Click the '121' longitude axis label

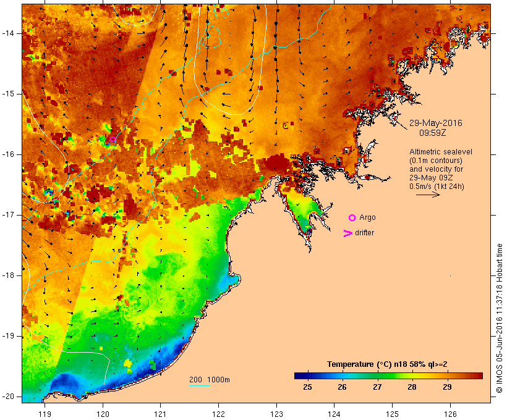tap(160, 414)
